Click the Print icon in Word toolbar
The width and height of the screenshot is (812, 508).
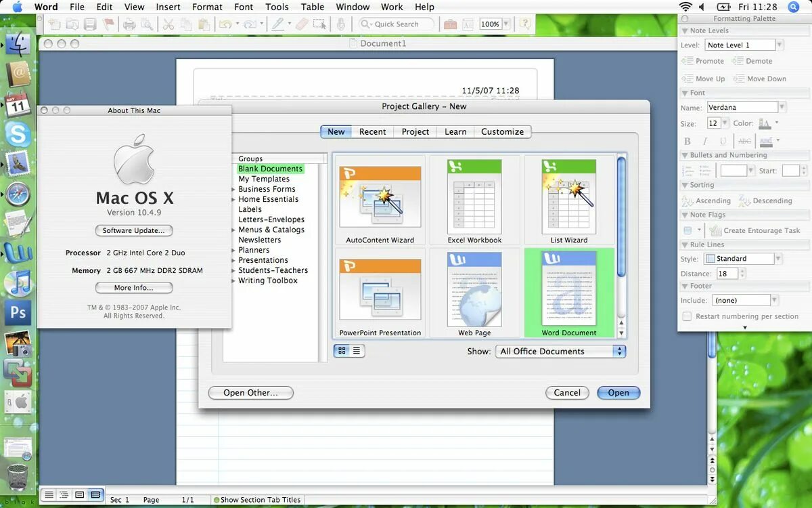(x=129, y=24)
